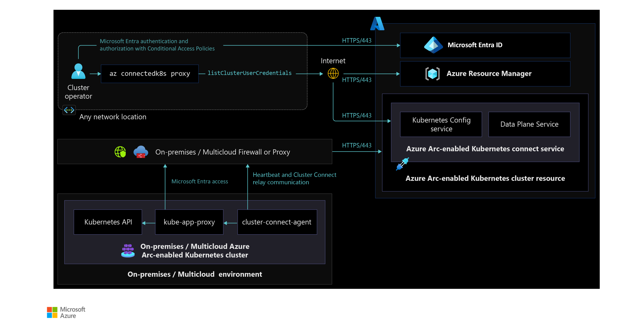Viewport: 644px width, 329px height.
Task: Click the Azure logo icon above the cloud box
Action: coord(377,23)
